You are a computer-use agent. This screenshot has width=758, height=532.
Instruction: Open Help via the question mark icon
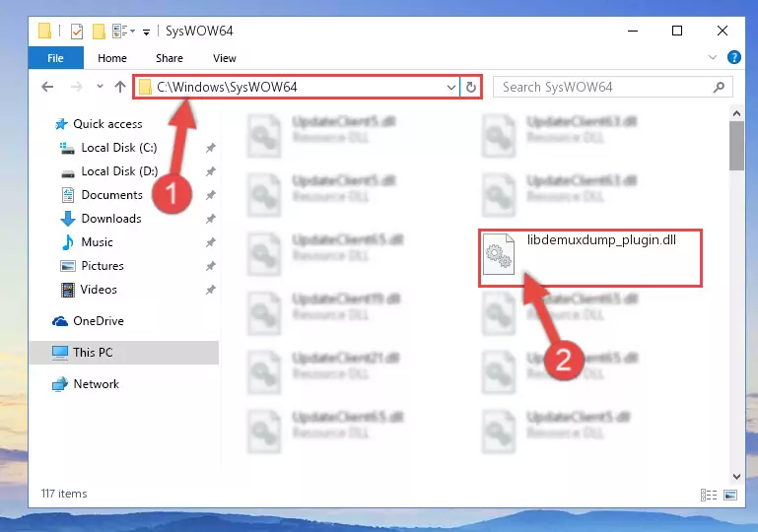pyautogui.click(x=733, y=57)
